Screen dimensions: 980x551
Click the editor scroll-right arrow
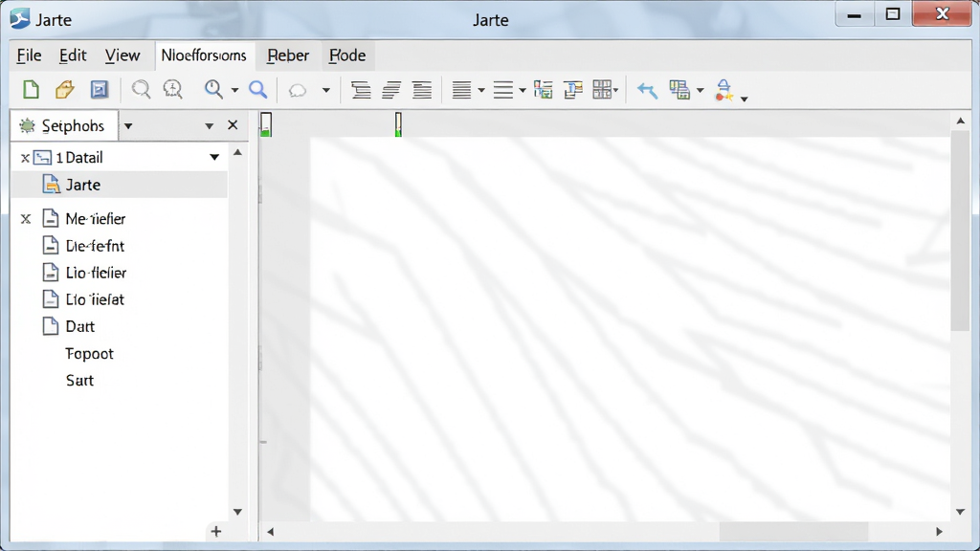tap(939, 532)
